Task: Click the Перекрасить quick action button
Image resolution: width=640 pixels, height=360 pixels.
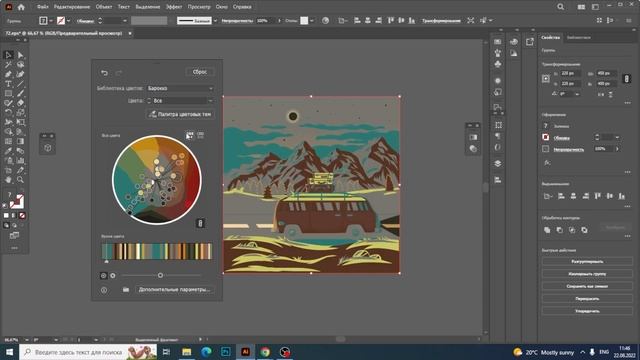Action: point(587,299)
